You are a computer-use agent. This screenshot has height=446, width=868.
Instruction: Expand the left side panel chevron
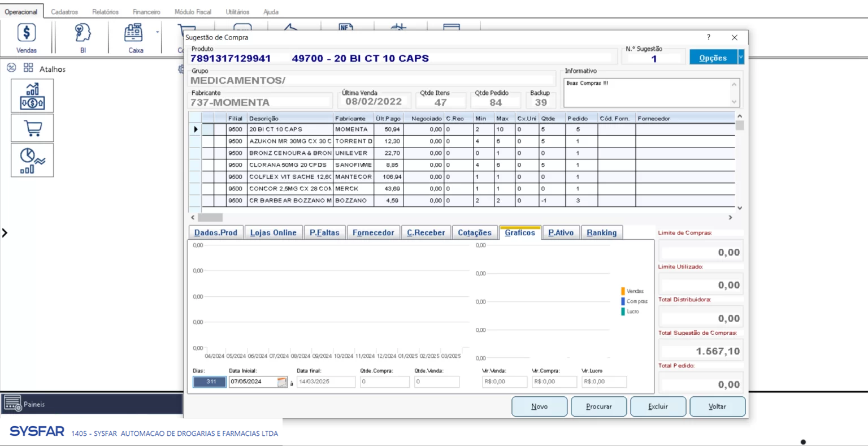5,232
